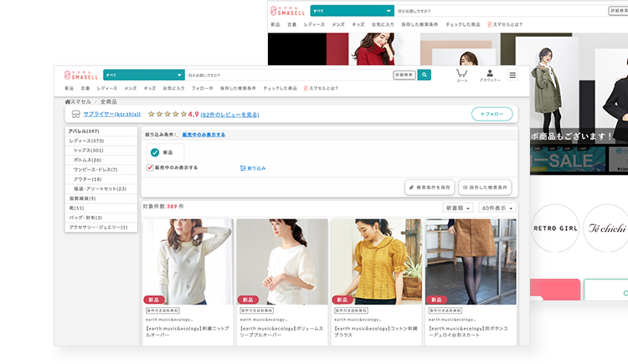Open 82件のレビューを見る link

[230, 115]
